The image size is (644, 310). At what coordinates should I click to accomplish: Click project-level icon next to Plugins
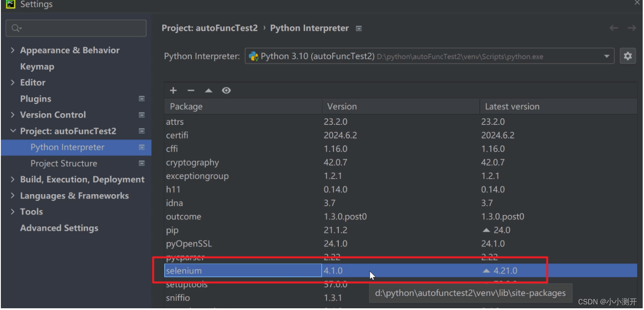point(141,99)
